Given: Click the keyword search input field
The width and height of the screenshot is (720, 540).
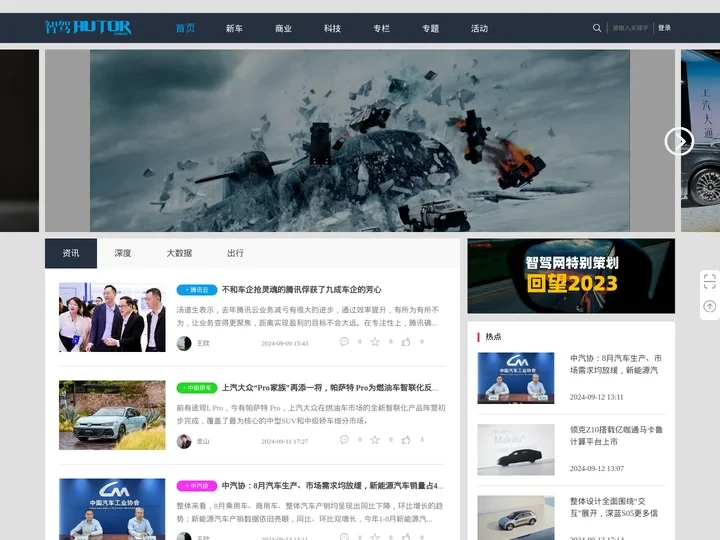Looking at the screenshot, I should point(630,28).
